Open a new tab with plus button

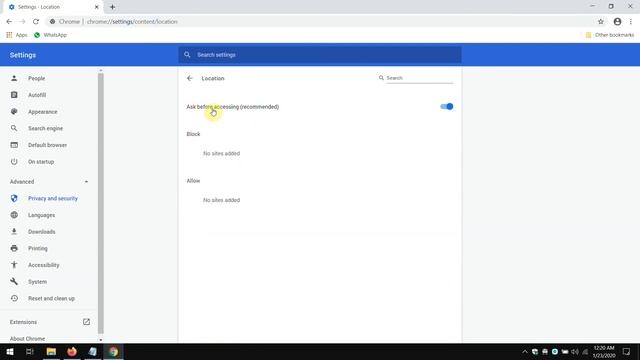[x=112, y=7]
